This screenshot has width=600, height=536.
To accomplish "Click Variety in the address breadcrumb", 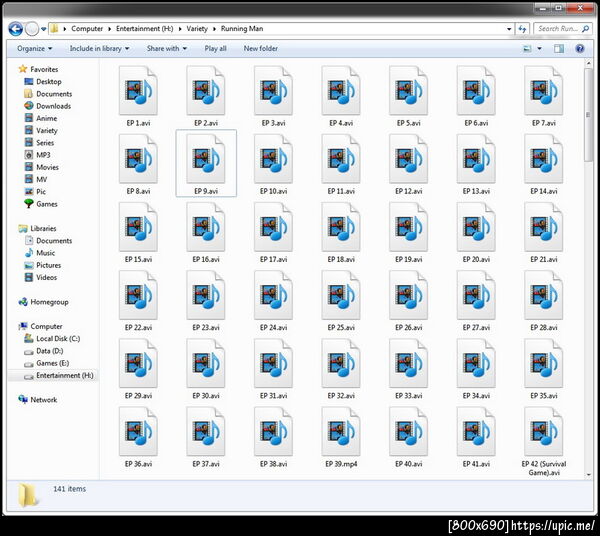I will coord(197,29).
